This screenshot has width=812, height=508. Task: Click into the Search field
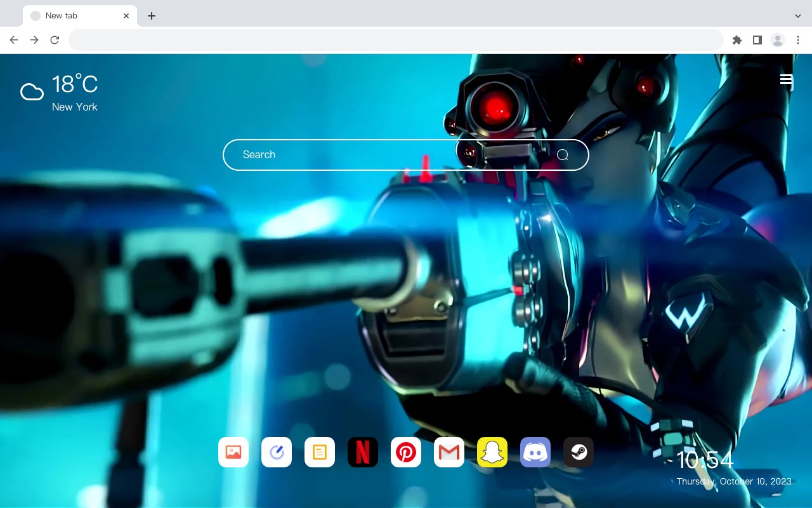point(405,155)
